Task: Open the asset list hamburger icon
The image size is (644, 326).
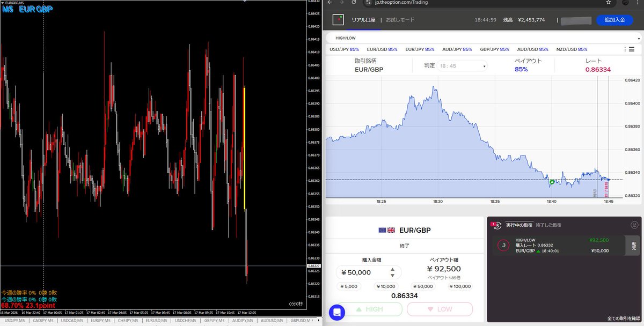Action: pos(631,49)
